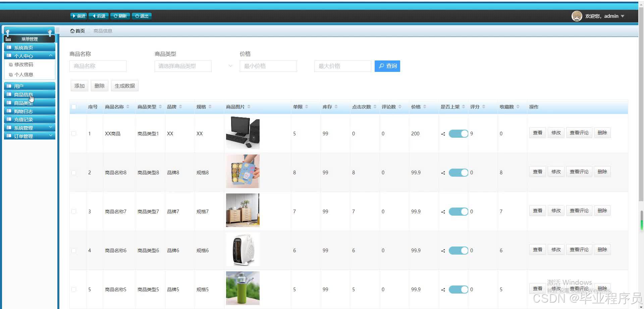Image resolution: width=644 pixels, height=309 pixels.
Task: Focus the 最小价格 input field
Action: point(268,66)
